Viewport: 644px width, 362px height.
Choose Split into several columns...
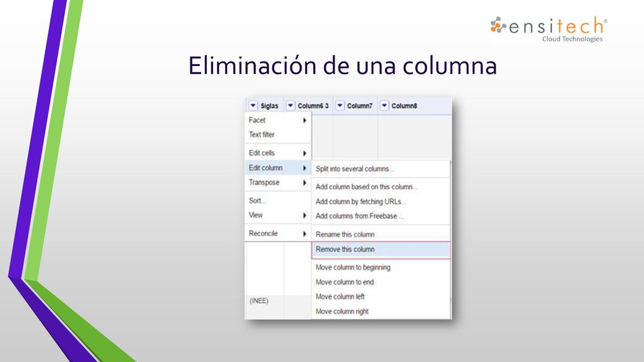(x=380, y=168)
